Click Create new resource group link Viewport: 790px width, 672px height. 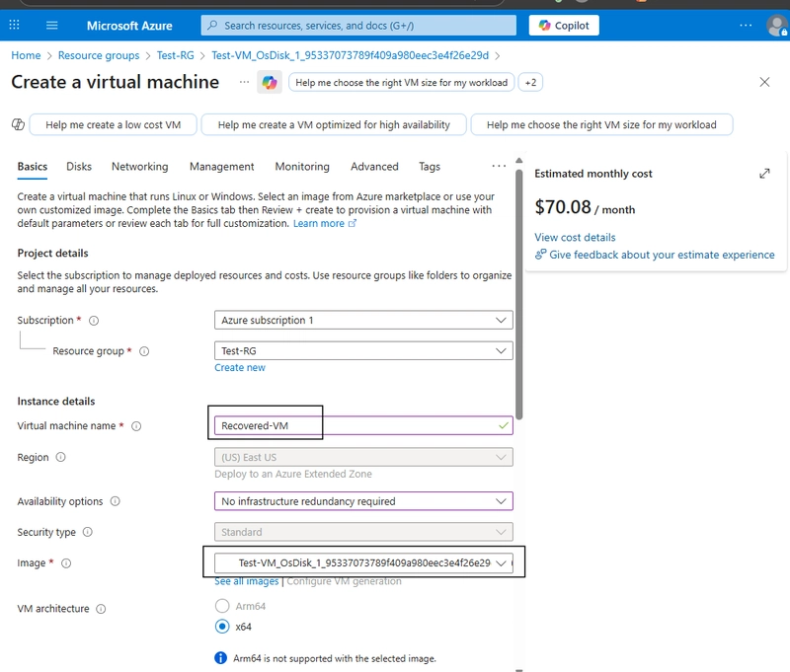240,367
